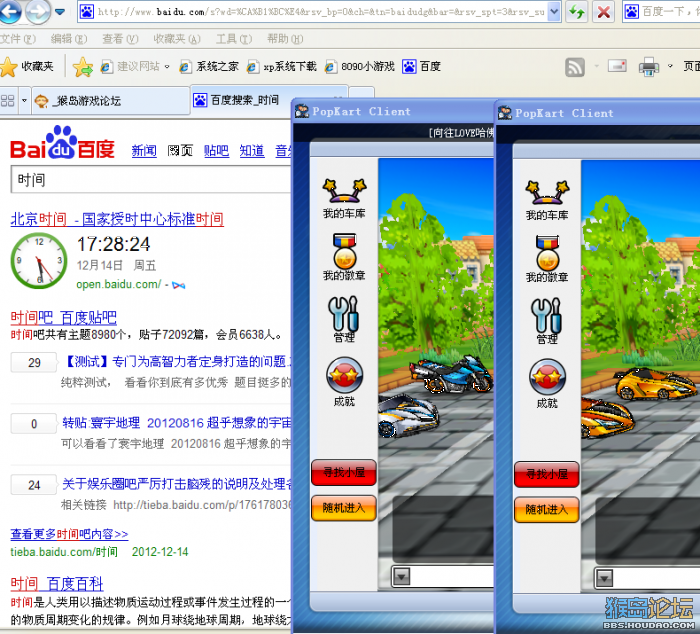
Task: Click 寻找小屋 red button in left PopKart window
Action: click(x=344, y=472)
